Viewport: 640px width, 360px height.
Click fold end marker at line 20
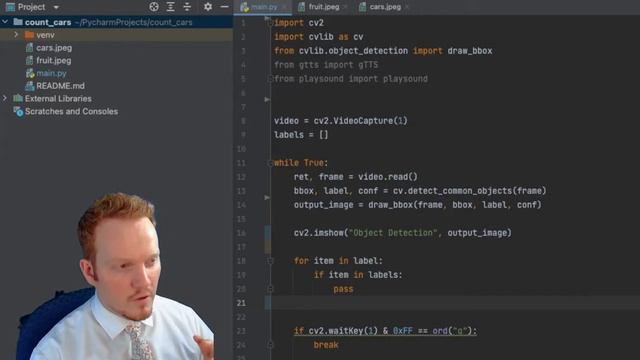coord(270,289)
